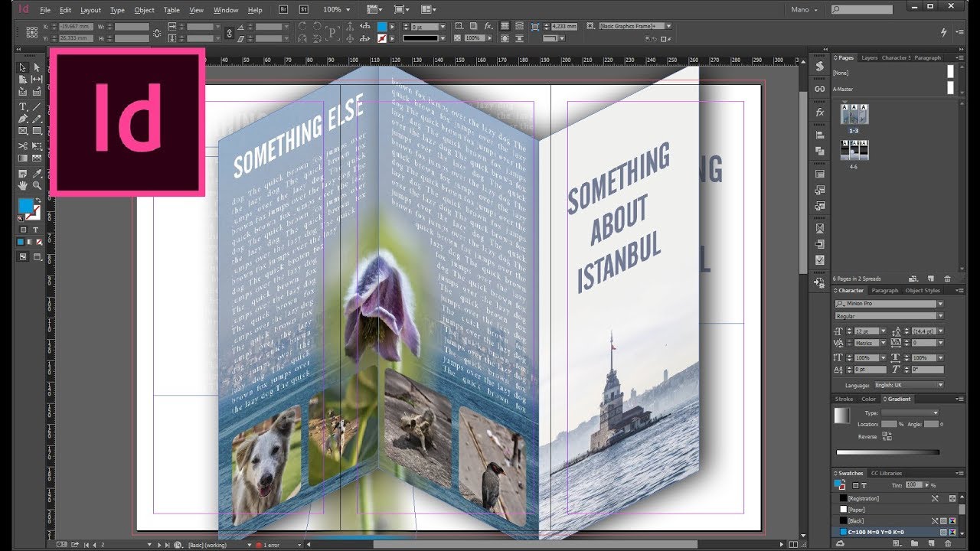Open the File menu
Screen dimensions: 980x551
pos(45,10)
